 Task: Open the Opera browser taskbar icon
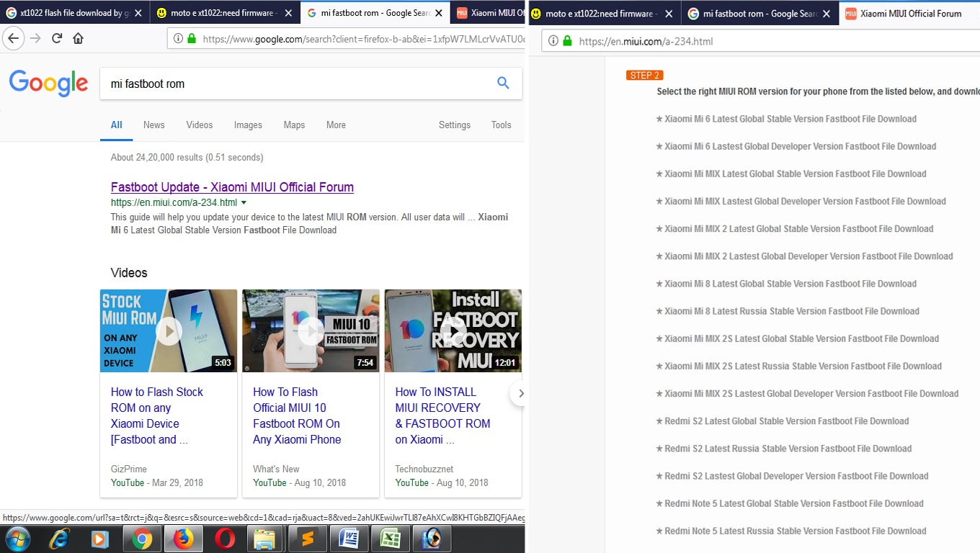click(x=224, y=539)
